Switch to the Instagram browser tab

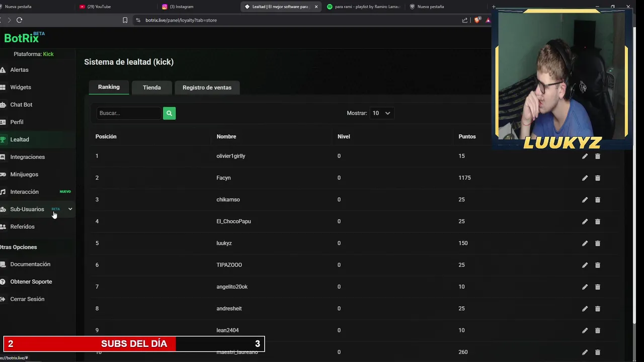tap(198, 7)
